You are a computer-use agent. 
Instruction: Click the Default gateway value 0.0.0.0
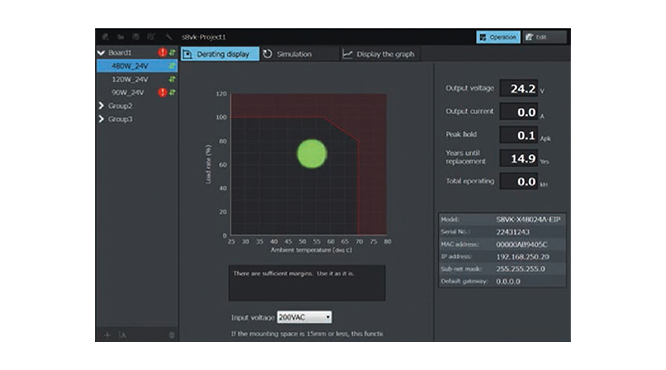click(x=508, y=281)
